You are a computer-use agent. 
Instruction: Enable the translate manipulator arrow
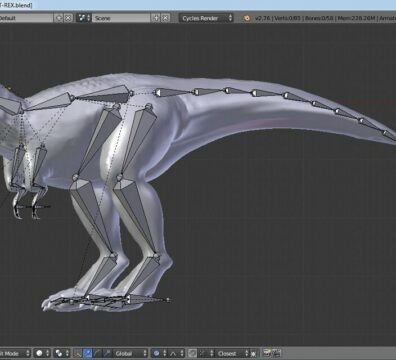pyautogui.click(x=87, y=353)
